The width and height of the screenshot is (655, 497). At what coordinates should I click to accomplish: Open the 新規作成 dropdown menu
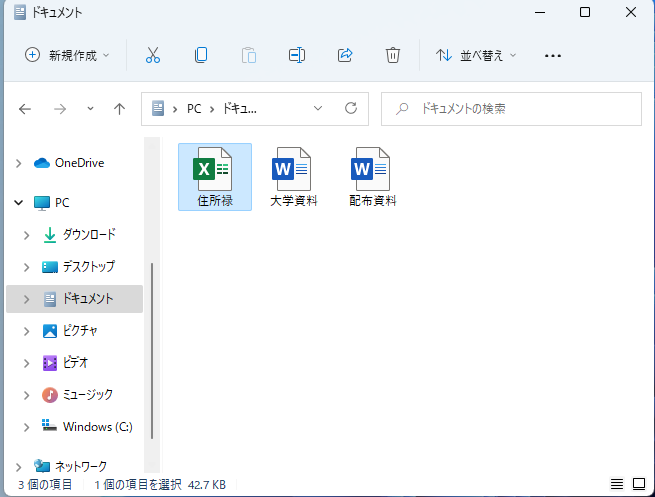(x=67, y=55)
